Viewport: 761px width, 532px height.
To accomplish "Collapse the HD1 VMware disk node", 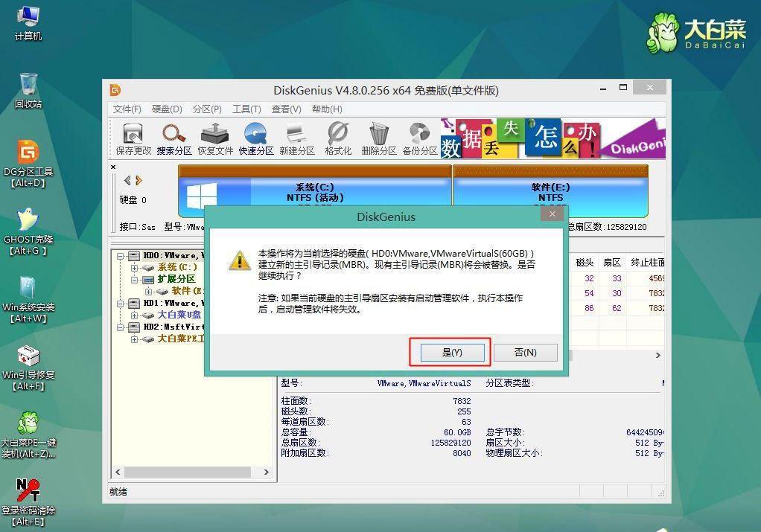I will (x=121, y=303).
